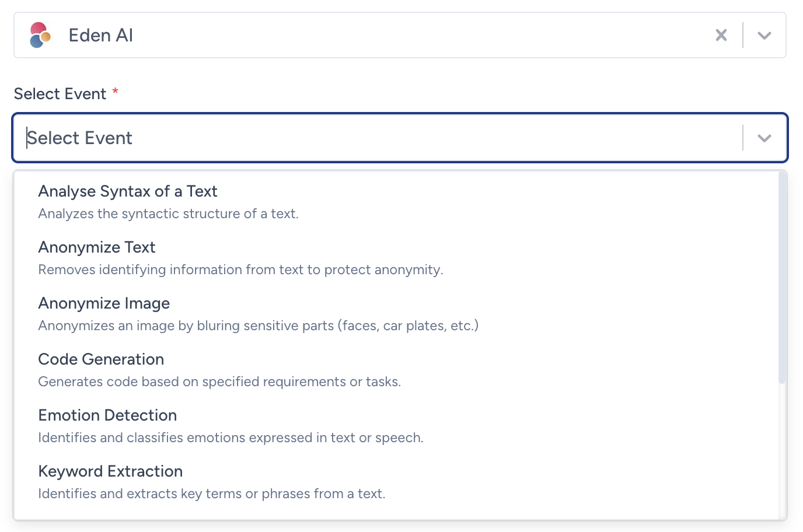Choose Code Generation from the list
The height and width of the screenshot is (532, 803).
click(396, 370)
